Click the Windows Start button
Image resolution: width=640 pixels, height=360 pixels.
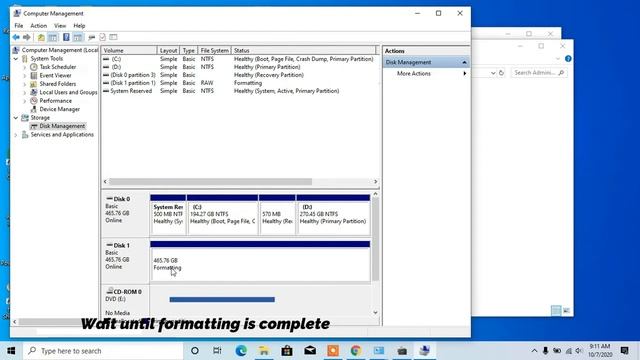(11, 351)
